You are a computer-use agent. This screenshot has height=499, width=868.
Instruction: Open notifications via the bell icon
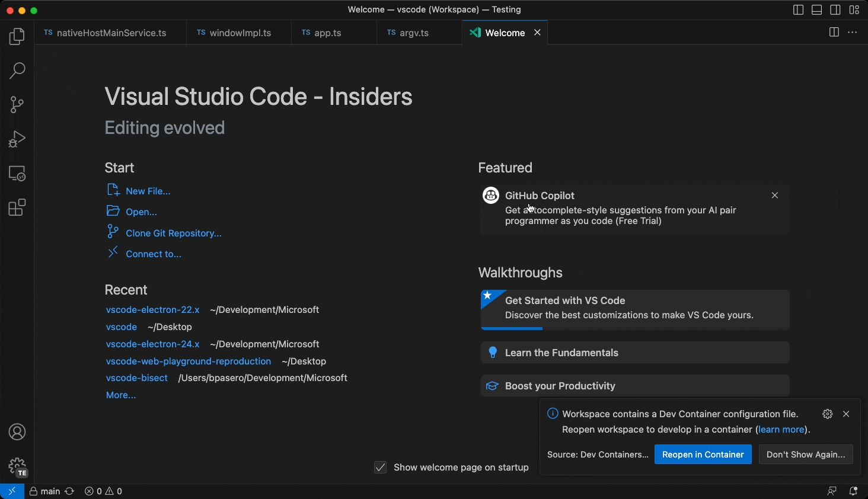pyautogui.click(x=854, y=491)
